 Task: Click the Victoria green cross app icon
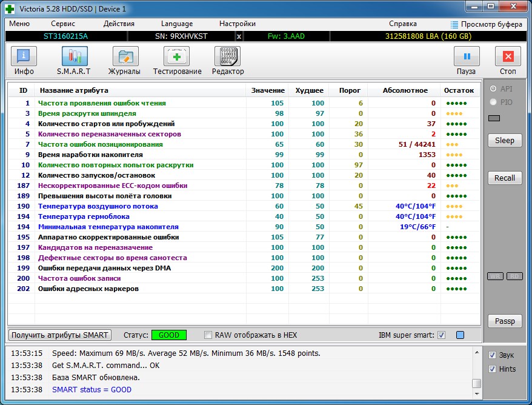tap(10, 9)
